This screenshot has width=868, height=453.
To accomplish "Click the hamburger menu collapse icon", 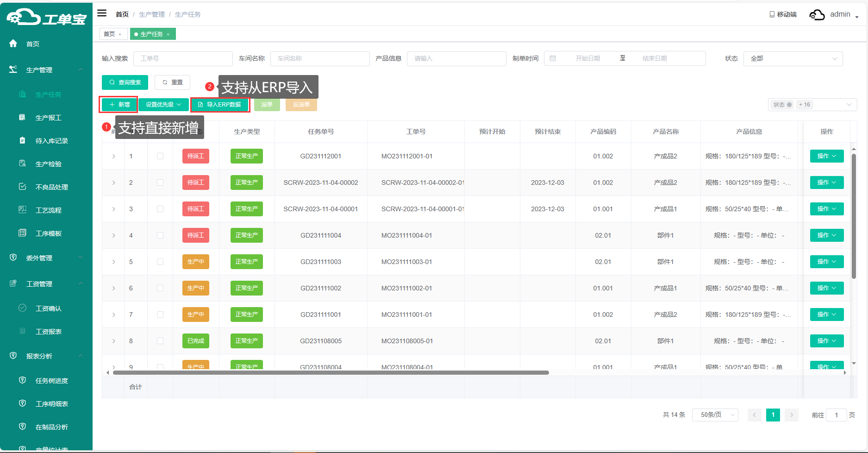I will point(102,13).
